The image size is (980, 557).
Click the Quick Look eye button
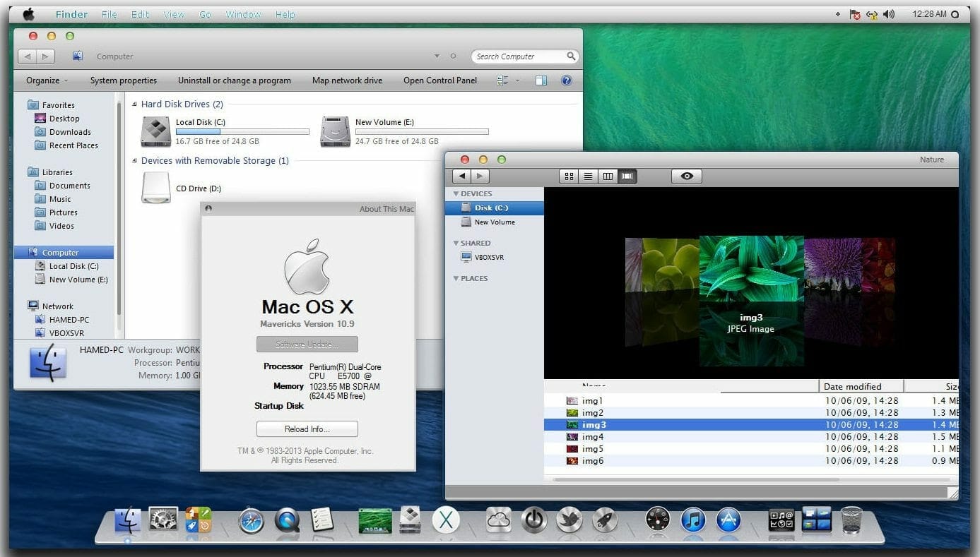click(x=686, y=176)
